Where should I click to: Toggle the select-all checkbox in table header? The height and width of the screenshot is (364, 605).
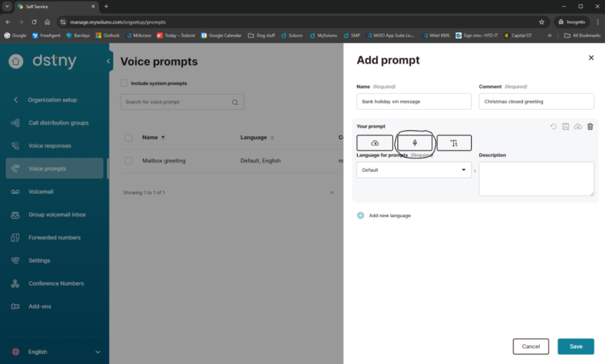point(128,138)
